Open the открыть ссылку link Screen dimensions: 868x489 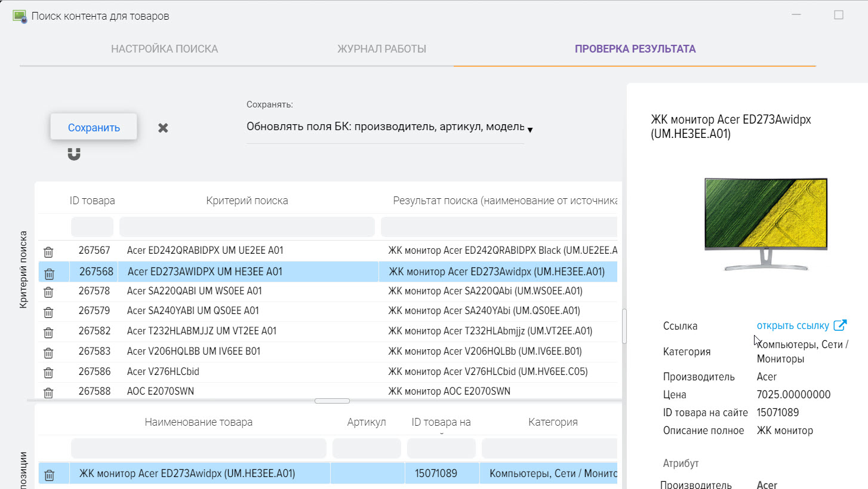tap(793, 325)
